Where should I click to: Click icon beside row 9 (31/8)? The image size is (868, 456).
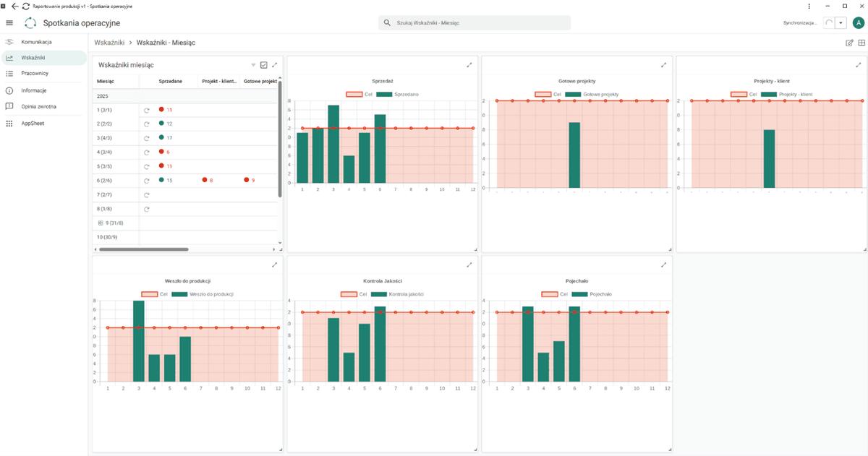click(99, 223)
